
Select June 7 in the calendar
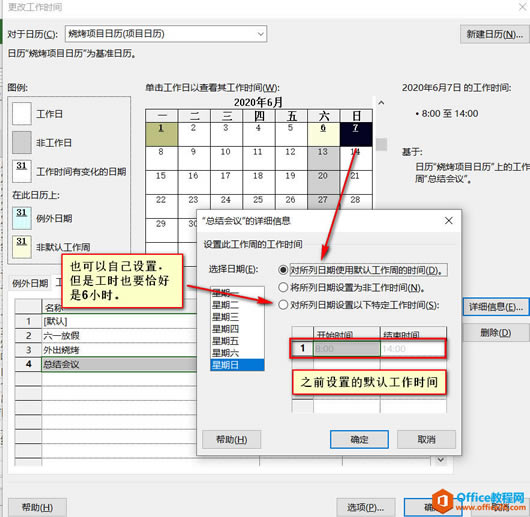[356, 134]
